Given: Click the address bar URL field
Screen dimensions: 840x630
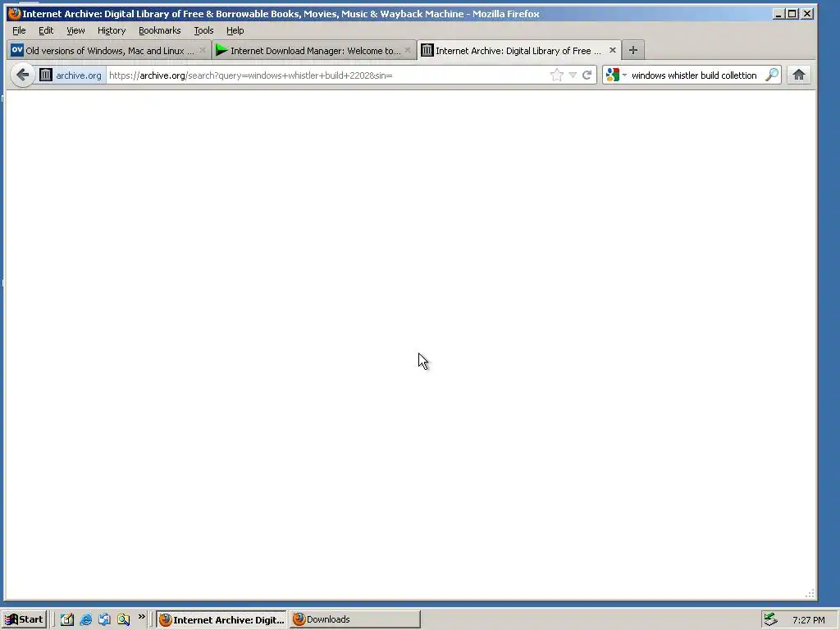Looking at the screenshot, I should coord(326,75).
